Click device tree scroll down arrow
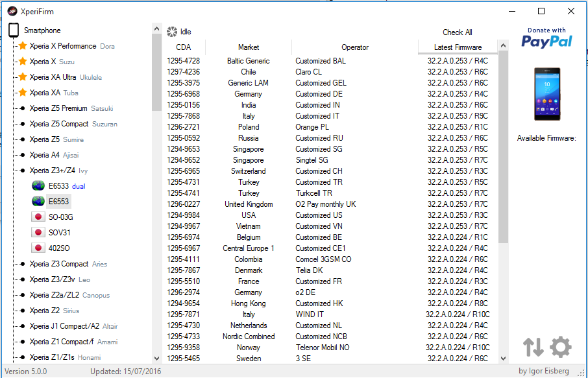The image size is (588, 378). point(157,359)
